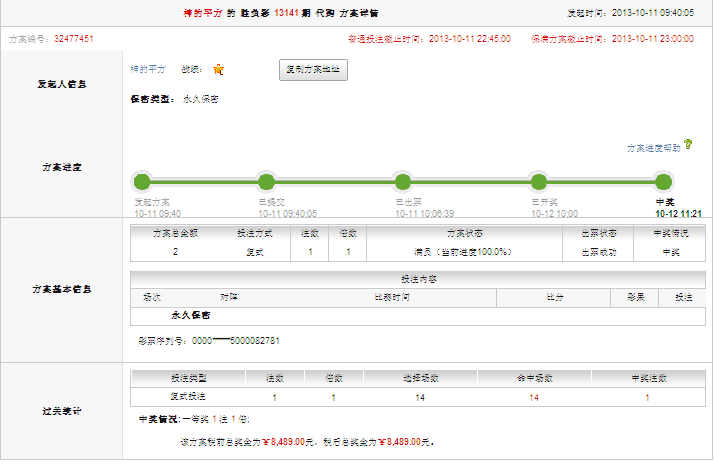Click the final 中奖 progress node

click(x=663, y=182)
